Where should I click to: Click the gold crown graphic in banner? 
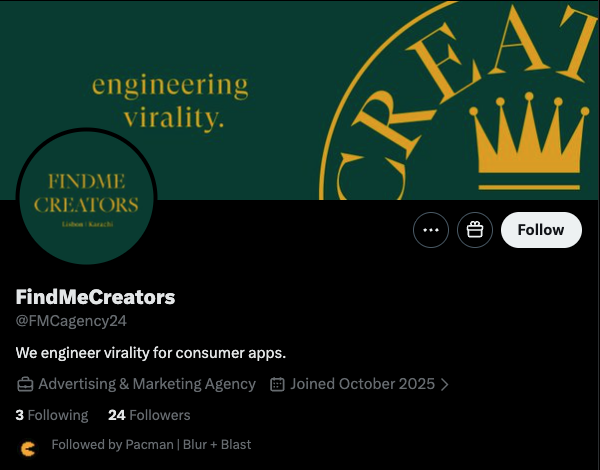(531, 140)
